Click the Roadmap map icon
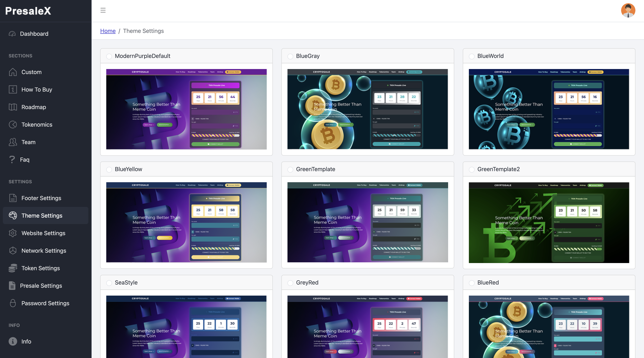This screenshot has height=358, width=644. coord(13,107)
